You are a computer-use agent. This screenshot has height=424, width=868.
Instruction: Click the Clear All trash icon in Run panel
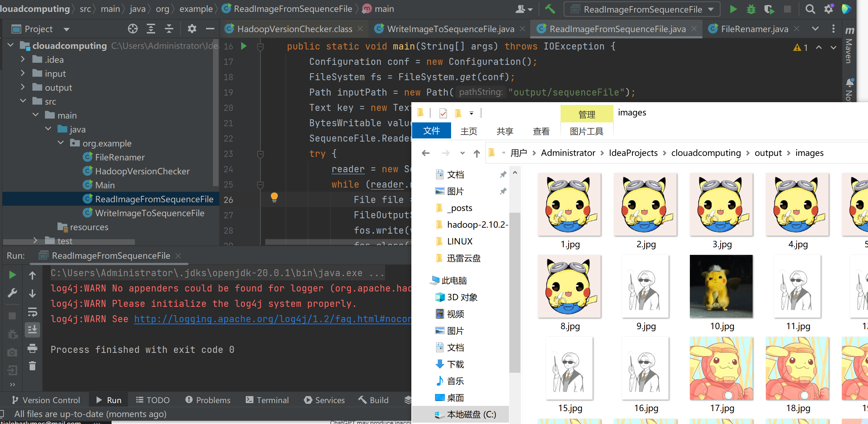(32, 366)
